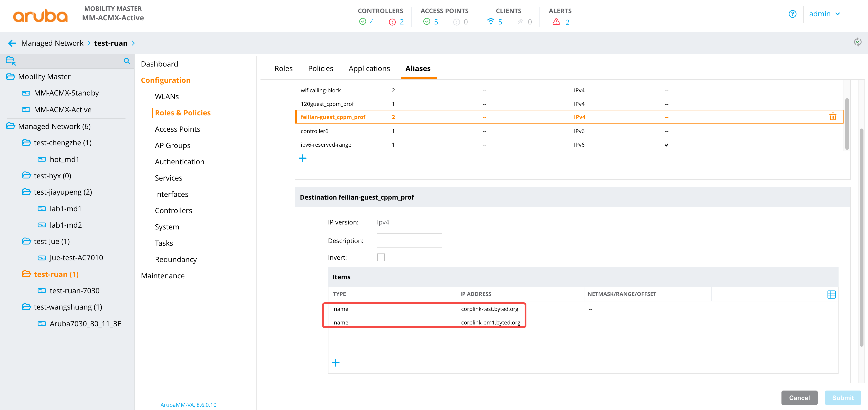Click the wired clients icon
The image size is (868, 410).
click(521, 22)
